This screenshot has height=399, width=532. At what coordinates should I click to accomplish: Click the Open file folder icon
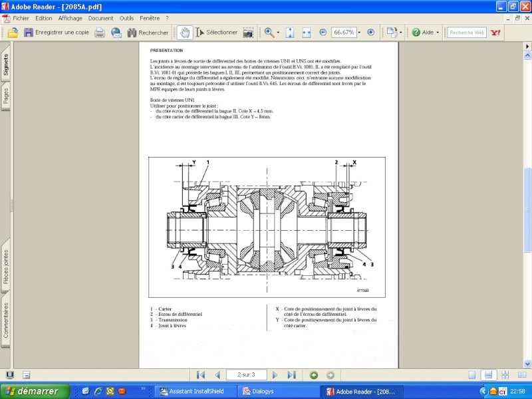[x=11, y=32]
